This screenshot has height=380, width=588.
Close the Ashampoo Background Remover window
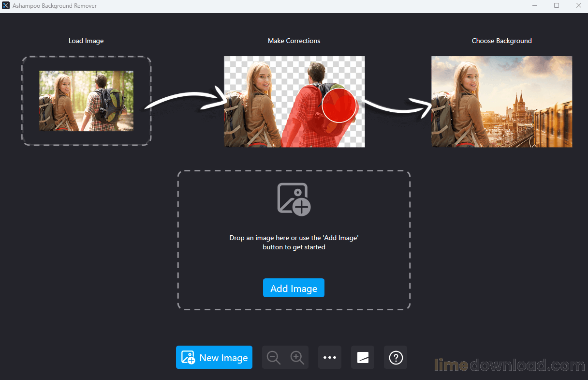pos(578,6)
